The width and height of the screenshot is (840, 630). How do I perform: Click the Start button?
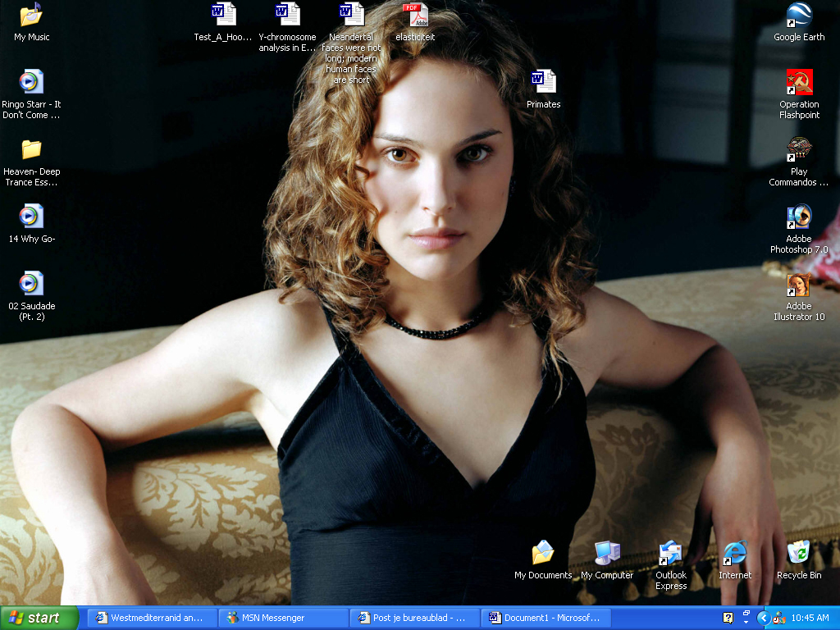(39, 618)
